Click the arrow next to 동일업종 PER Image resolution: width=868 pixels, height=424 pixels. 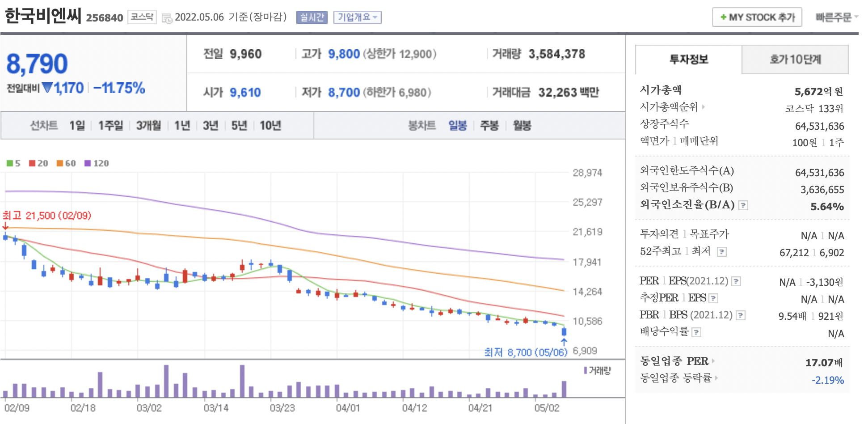click(x=713, y=361)
